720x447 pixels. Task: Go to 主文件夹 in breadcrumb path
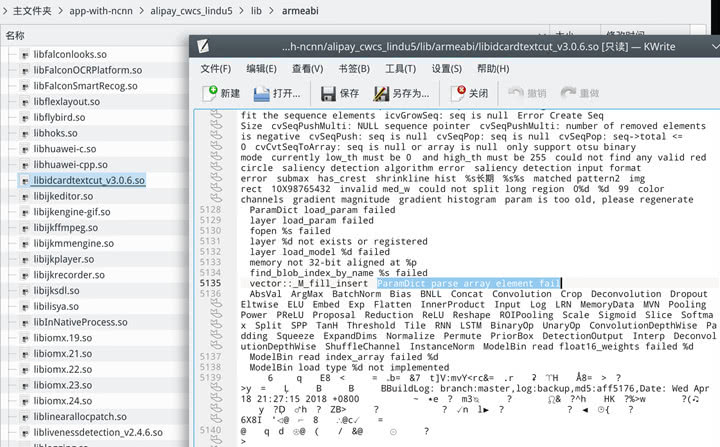[32, 11]
